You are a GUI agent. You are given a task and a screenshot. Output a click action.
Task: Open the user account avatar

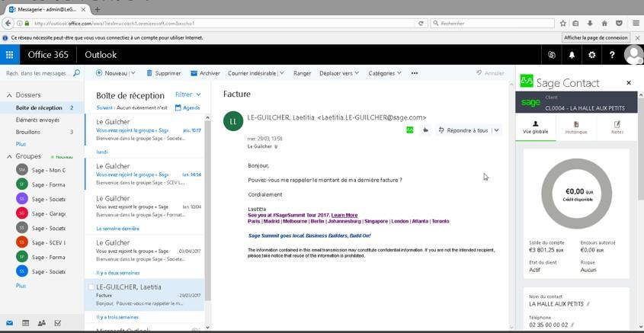[634, 55]
